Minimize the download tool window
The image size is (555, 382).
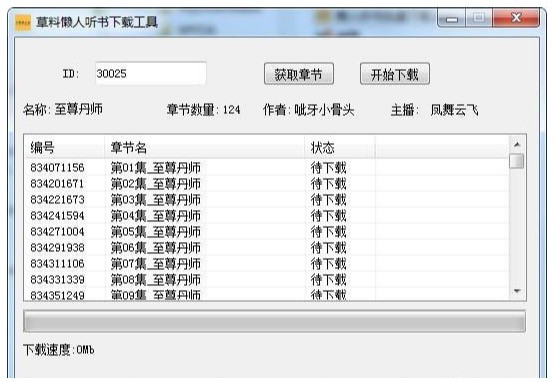(452, 18)
